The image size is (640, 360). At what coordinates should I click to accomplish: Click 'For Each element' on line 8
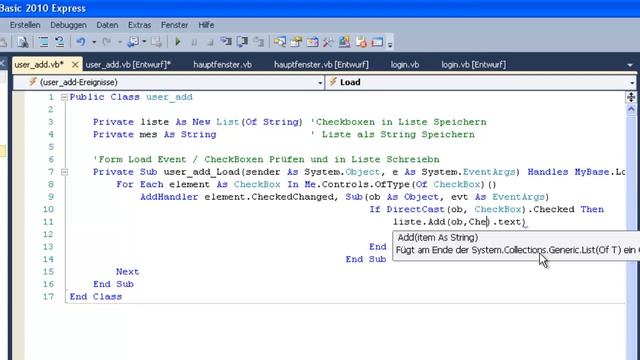[x=163, y=184]
